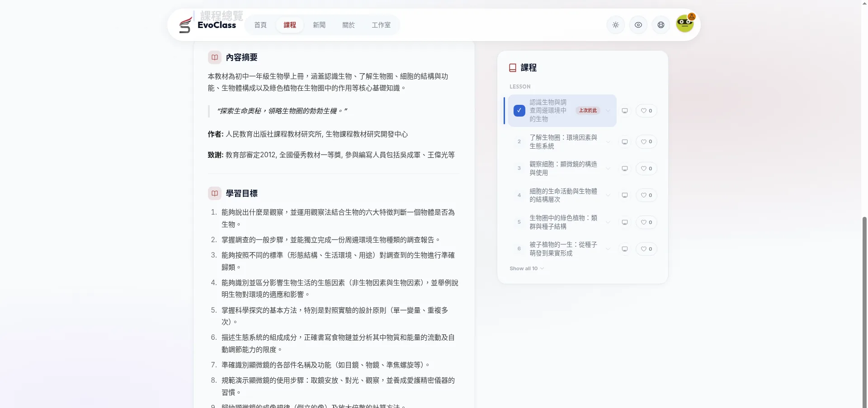Expand the 細胞的生命活動 lesson chevron
The image size is (868, 408).
pos(608,195)
